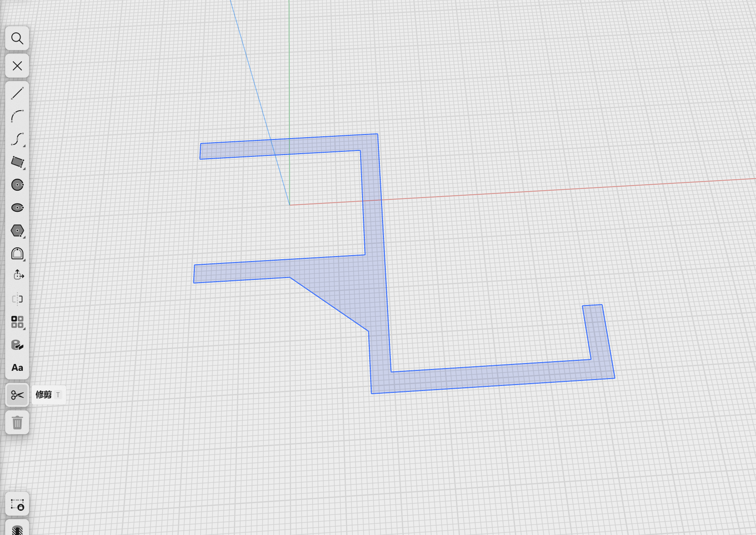Select the Line sketch tool
The width and height of the screenshot is (756, 535).
17,93
